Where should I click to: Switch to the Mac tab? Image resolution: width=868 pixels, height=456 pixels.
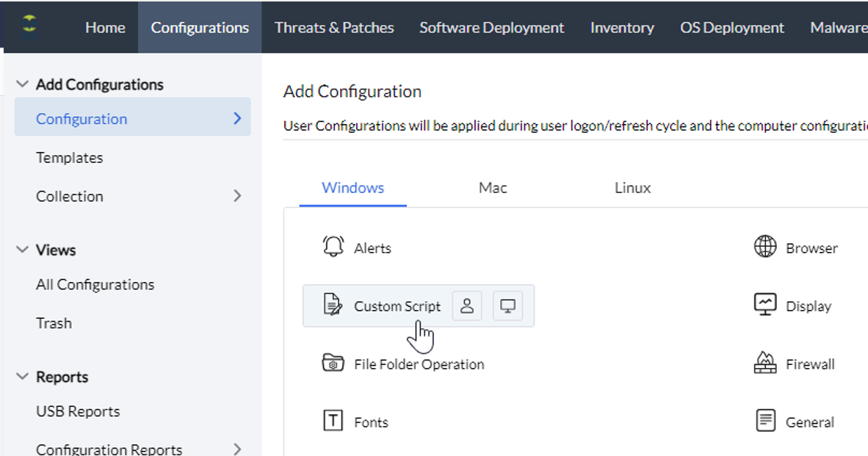(x=493, y=187)
